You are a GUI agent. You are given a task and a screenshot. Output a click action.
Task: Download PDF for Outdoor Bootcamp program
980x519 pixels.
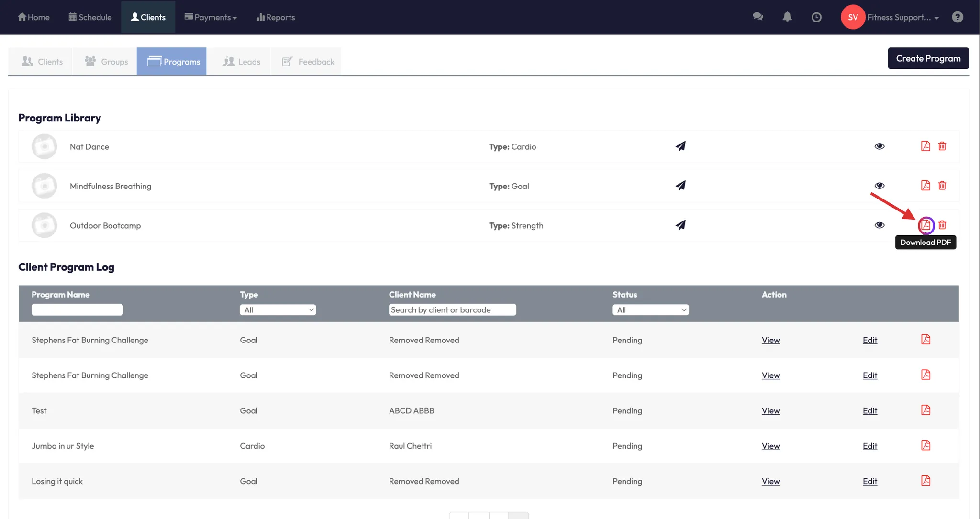point(925,225)
